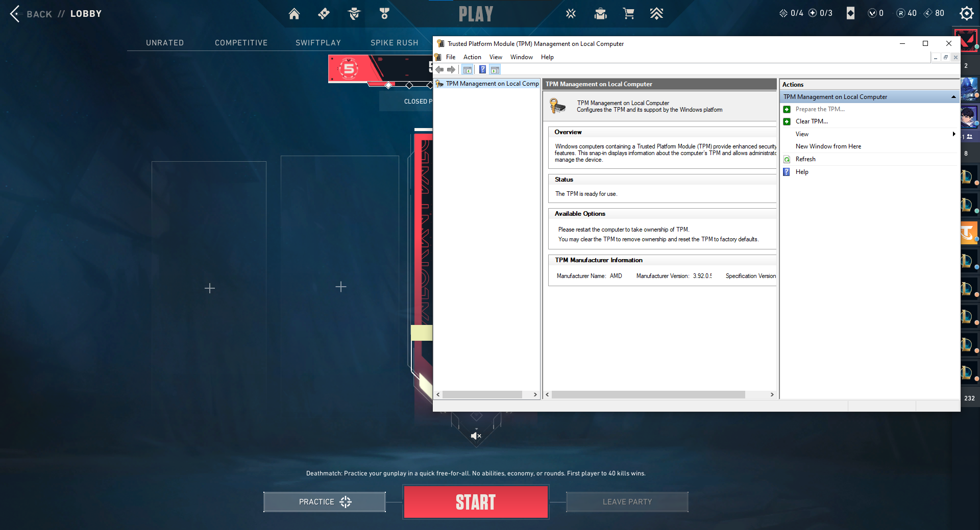The image size is (980, 530).
Task: Click the PRACTICE button
Action: 325,502
